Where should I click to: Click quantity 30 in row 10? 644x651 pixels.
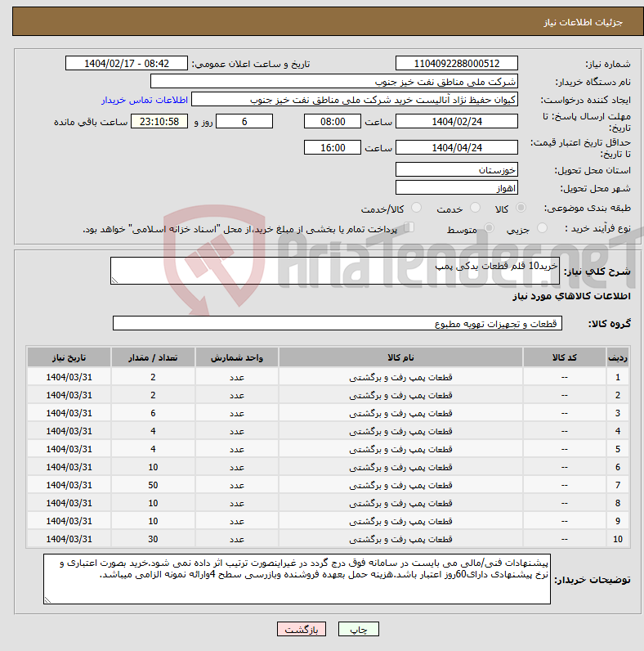[153, 539]
